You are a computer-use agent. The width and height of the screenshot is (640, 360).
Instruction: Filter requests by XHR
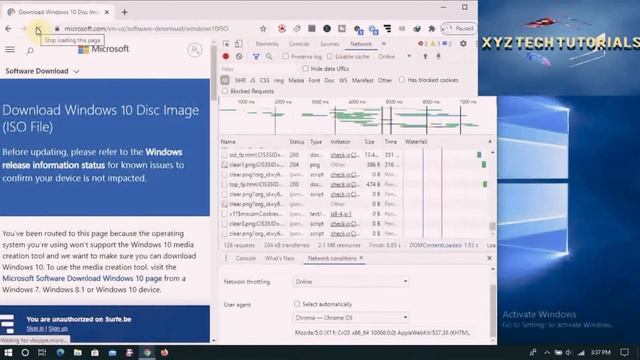240,80
